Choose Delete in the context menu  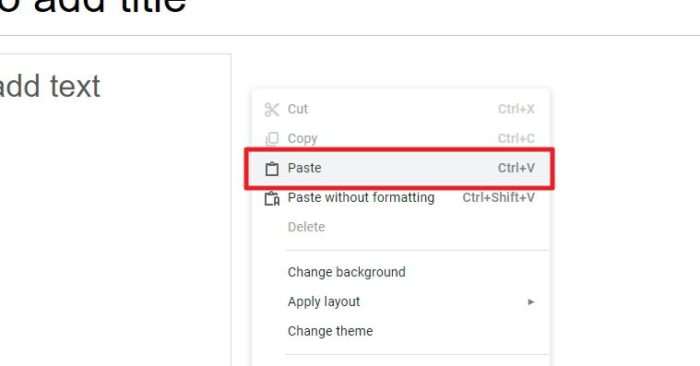[x=400, y=227]
